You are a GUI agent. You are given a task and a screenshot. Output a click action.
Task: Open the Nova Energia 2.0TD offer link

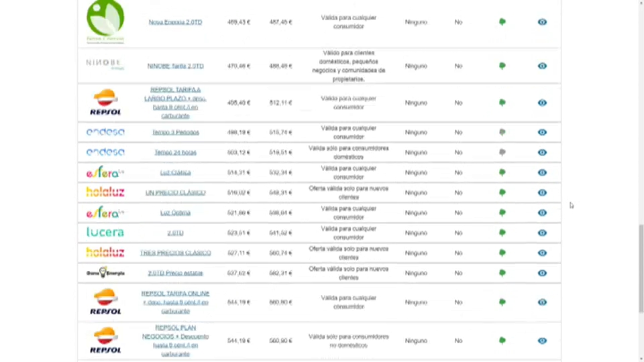[x=175, y=22]
